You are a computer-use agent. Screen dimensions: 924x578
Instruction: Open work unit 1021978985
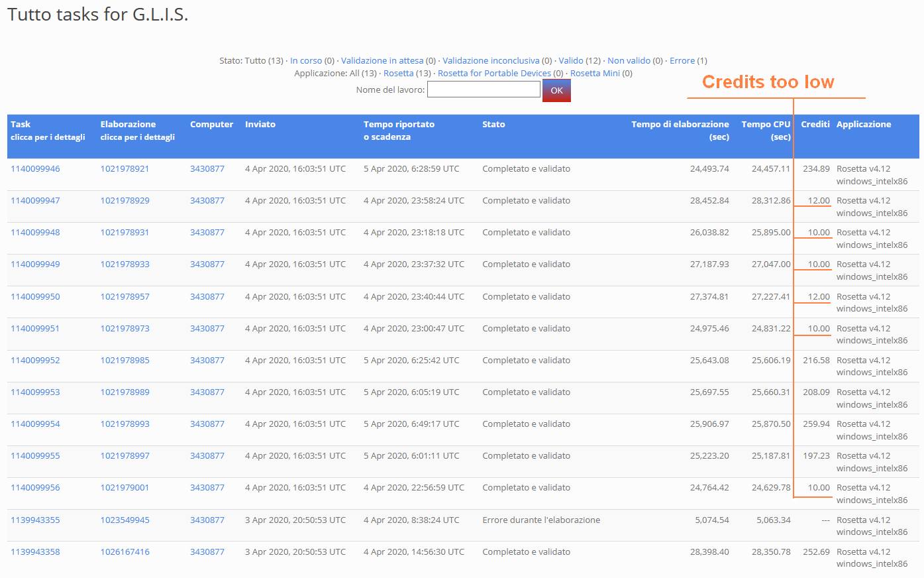click(x=125, y=360)
